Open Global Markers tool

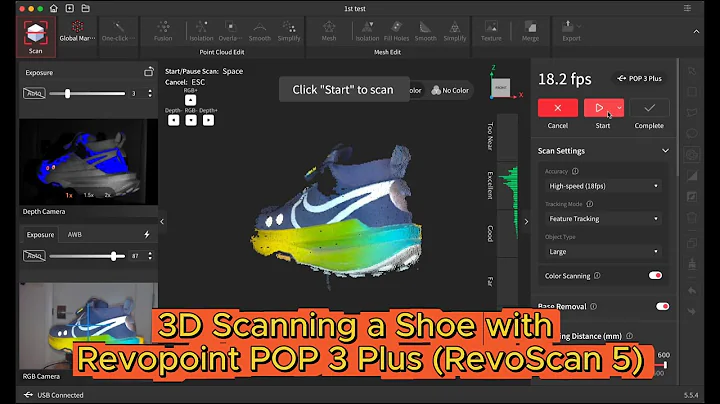(x=77, y=31)
